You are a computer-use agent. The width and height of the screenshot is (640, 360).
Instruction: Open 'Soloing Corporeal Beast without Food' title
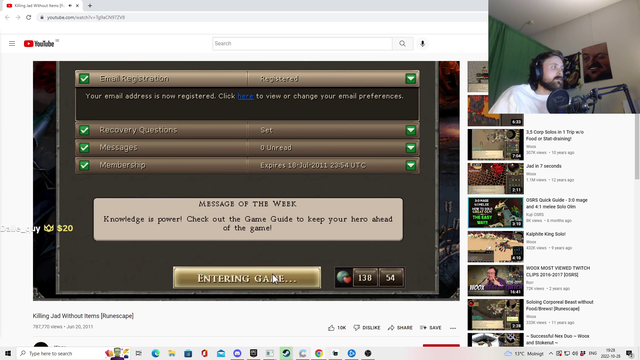[559, 305]
